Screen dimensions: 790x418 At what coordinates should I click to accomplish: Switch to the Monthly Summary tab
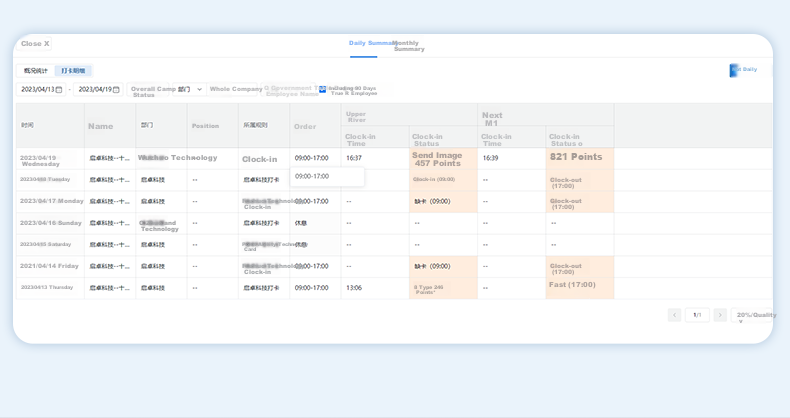click(409, 46)
